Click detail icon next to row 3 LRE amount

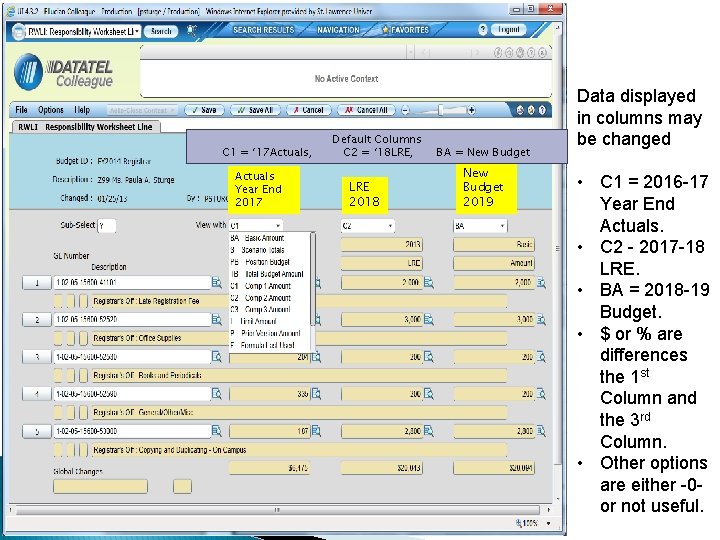coord(428,356)
